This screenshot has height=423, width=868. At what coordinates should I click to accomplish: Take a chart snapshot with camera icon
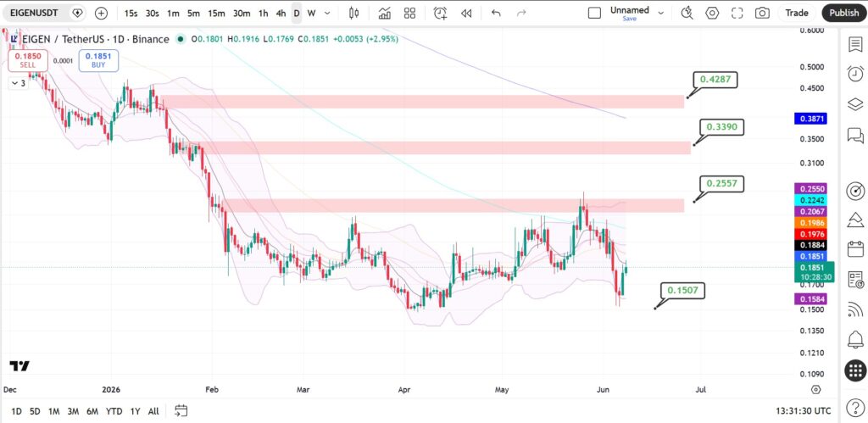pos(762,13)
